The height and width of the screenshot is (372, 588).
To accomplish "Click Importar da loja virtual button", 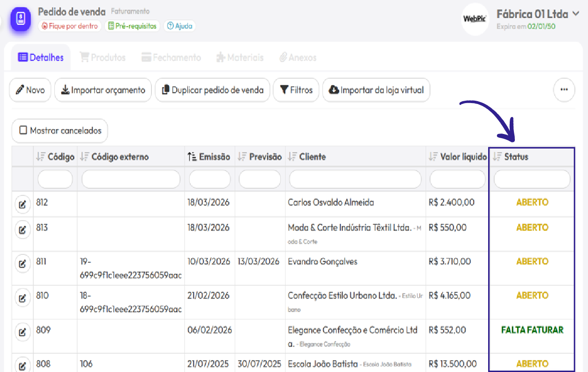I will coord(376,90).
